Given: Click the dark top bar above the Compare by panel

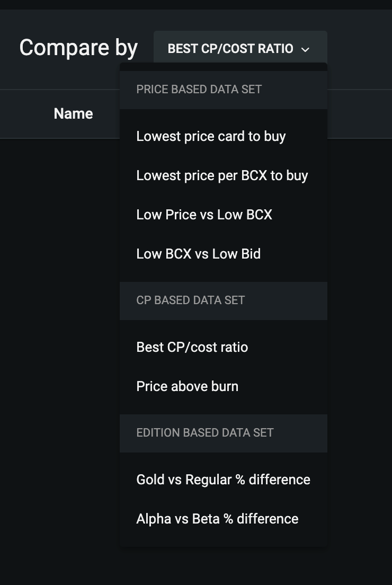Looking at the screenshot, I should (x=196, y=4).
